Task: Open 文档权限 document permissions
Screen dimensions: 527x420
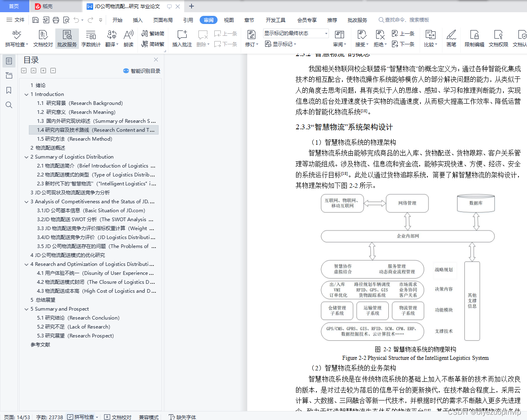Action: click(x=498, y=39)
